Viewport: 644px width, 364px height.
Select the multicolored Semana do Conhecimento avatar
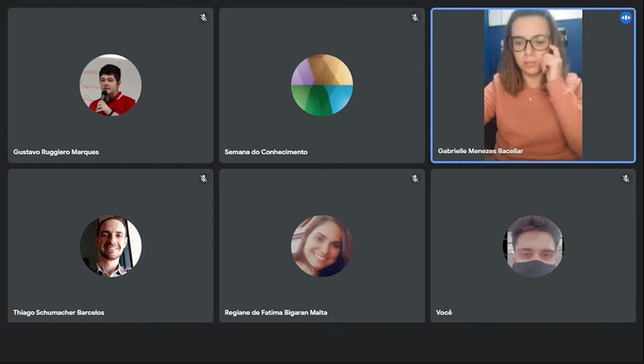click(322, 85)
